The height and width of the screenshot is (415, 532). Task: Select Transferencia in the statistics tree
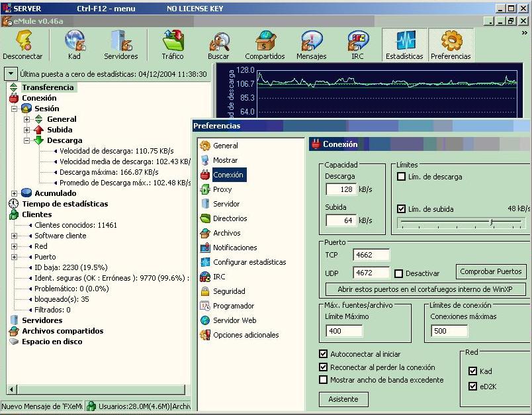tap(48, 87)
